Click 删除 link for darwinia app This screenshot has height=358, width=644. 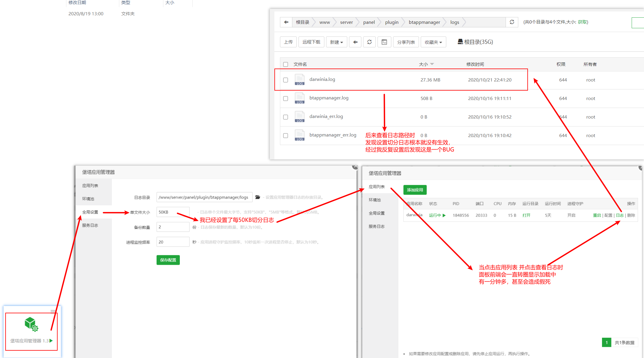pos(631,215)
